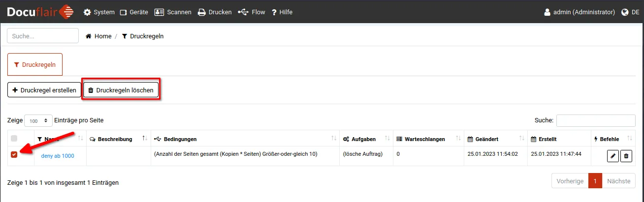
Task: Click the pencil edit icon for deny ab 1000
Action: click(613, 156)
